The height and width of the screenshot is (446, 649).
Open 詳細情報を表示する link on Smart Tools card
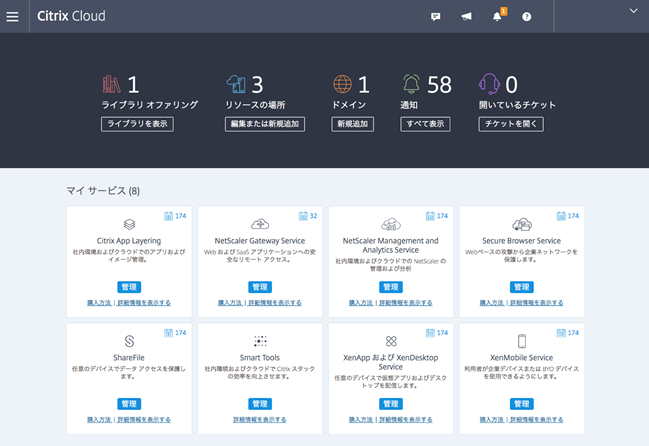tap(260, 419)
